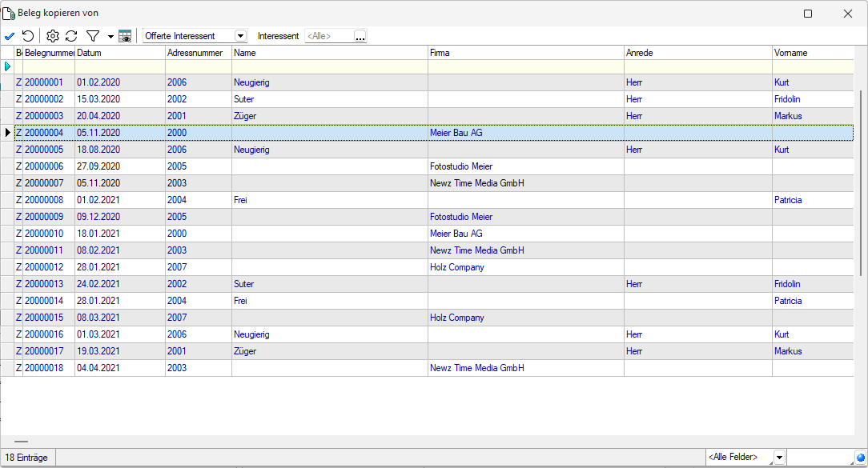
Task: Confirm selection with the blue checkmark icon
Action: 10,36
